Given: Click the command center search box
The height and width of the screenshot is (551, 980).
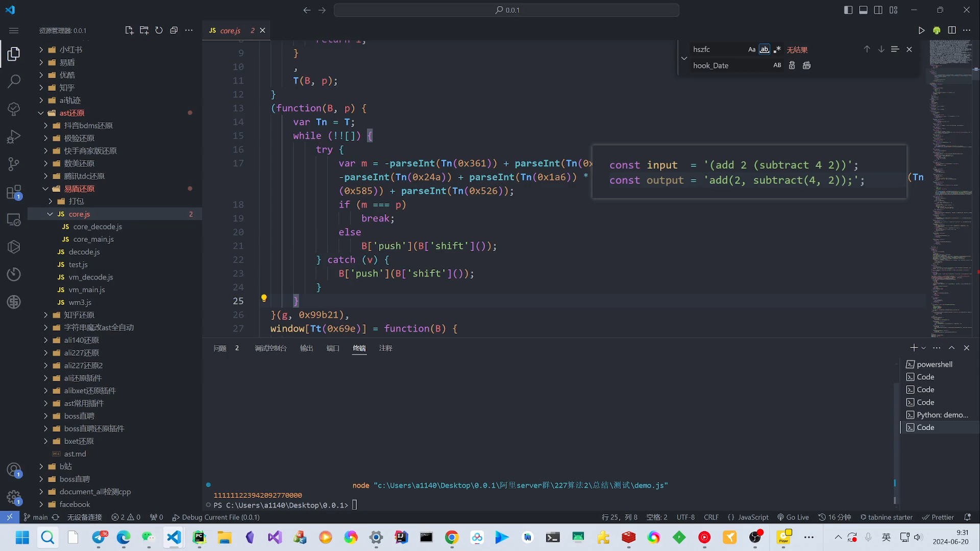Looking at the screenshot, I should 506,10.
